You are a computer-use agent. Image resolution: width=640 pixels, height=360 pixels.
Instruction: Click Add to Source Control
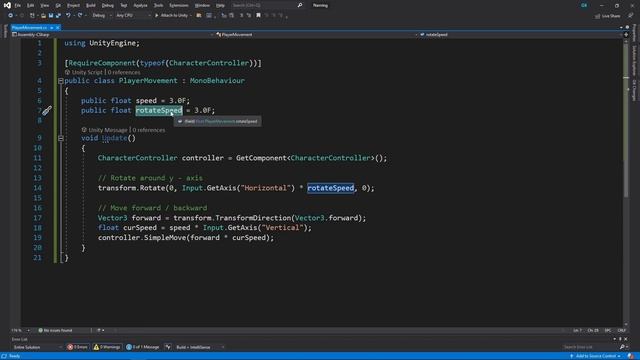click(596, 356)
